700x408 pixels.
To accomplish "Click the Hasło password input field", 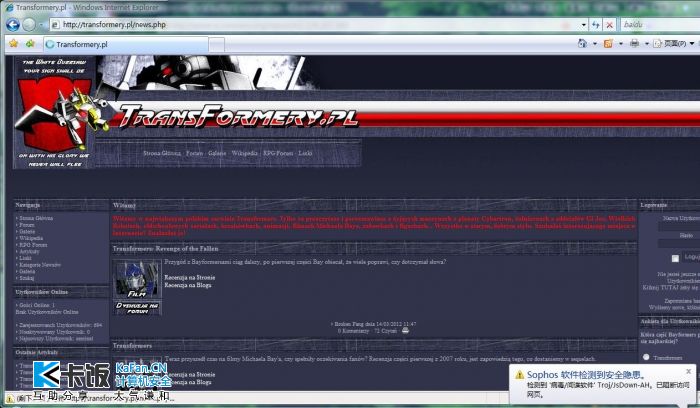I will (x=679, y=243).
